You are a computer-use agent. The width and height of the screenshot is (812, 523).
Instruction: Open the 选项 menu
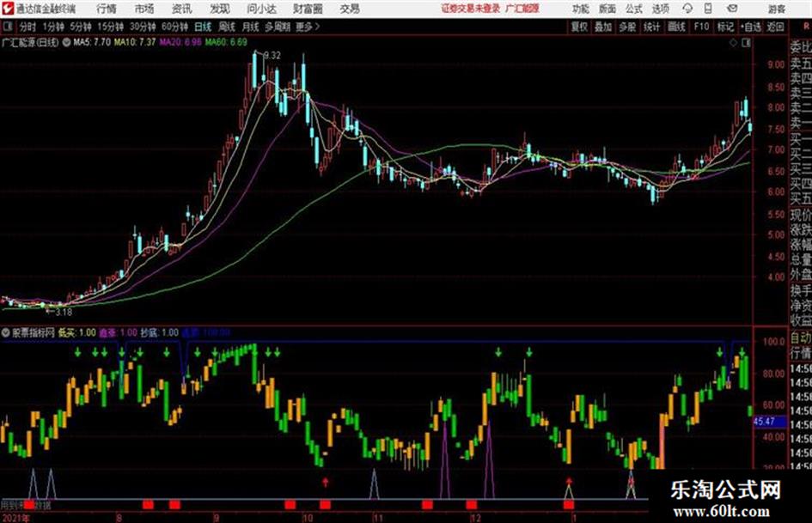pos(660,9)
